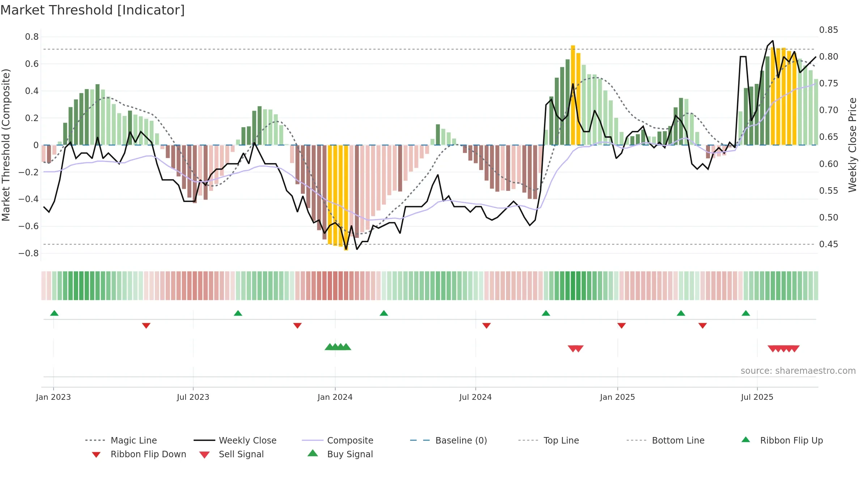Toggle the Ribbon Flip Down legend entry
Image resolution: width=868 pixels, height=488 pixels.
click(x=139, y=454)
